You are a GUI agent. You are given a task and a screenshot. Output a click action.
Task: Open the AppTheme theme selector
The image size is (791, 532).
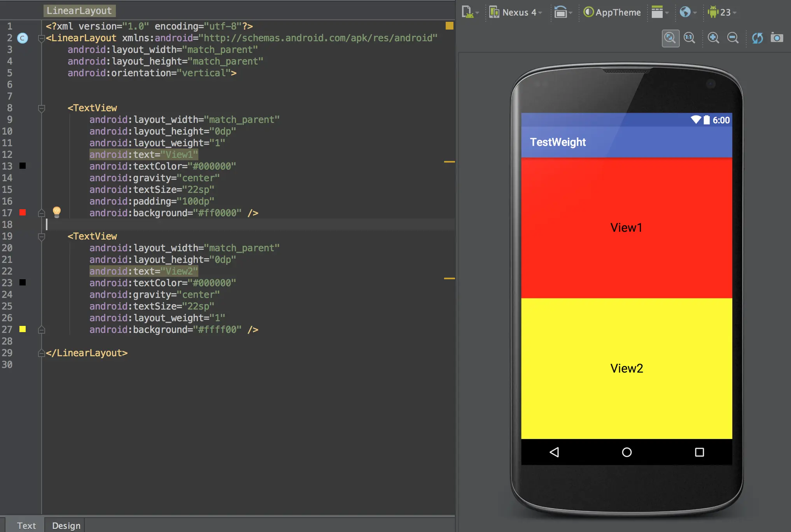(612, 12)
